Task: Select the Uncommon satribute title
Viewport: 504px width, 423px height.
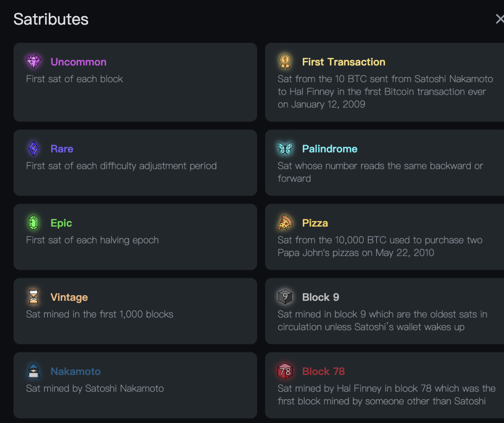Action: [78, 62]
